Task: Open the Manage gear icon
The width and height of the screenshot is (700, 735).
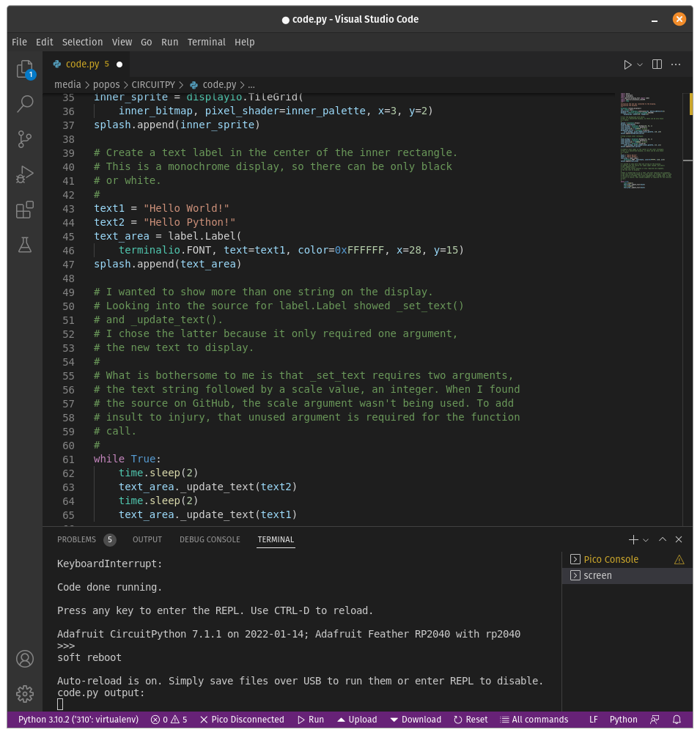Action: click(x=25, y=693)
